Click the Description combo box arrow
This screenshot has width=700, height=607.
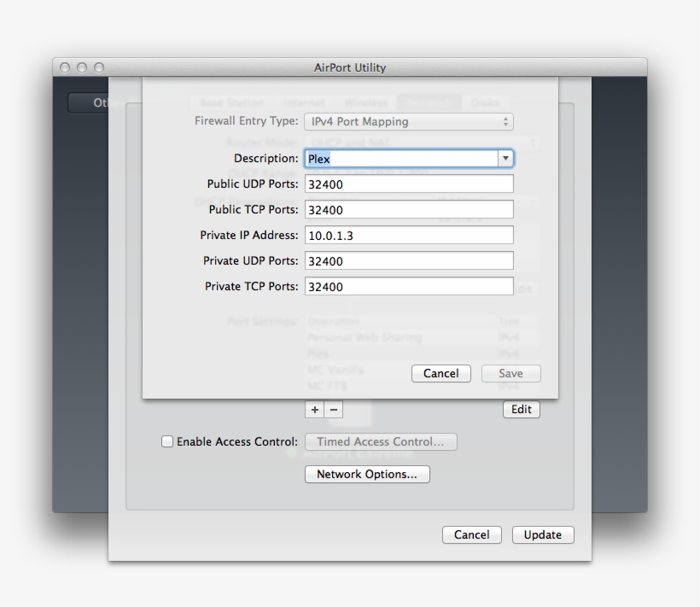pyautogui.click(x=505, y=159)
